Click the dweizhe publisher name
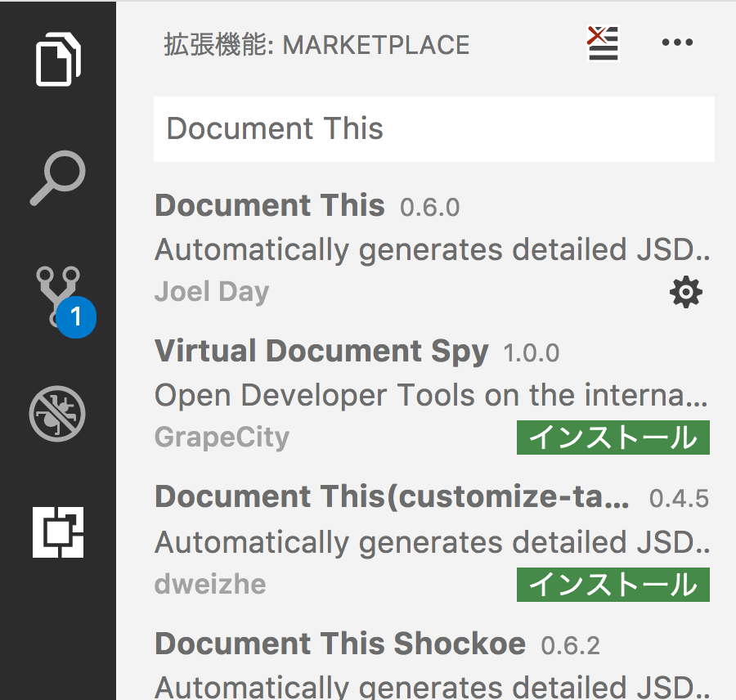Screen dimensions: 736x700 pyautogui.click(x=210, y=585)
